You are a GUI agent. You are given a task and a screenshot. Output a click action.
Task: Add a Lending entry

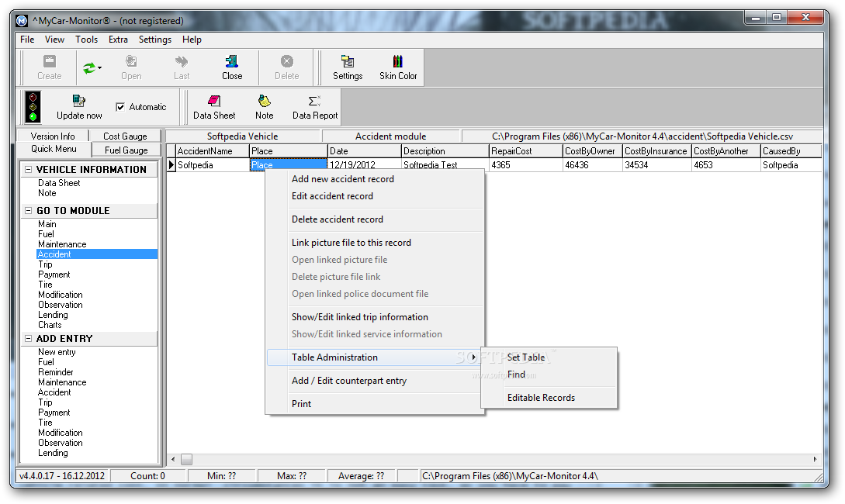53,453
